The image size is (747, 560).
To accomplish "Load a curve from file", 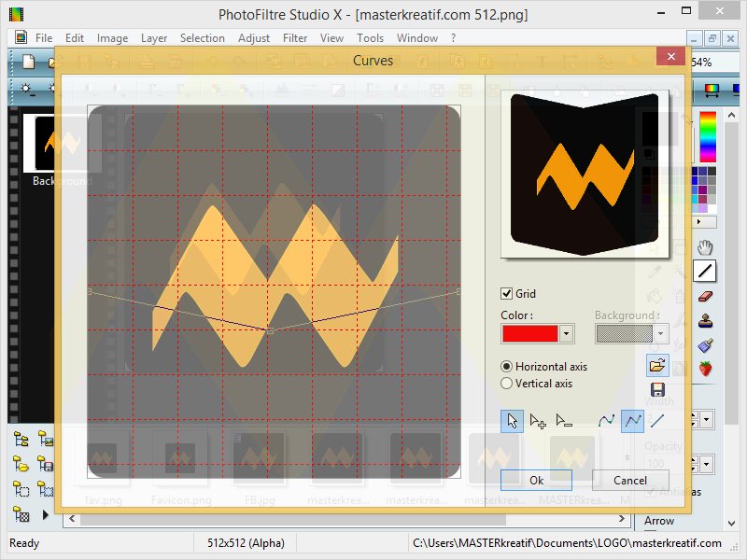I will [657, 366].
